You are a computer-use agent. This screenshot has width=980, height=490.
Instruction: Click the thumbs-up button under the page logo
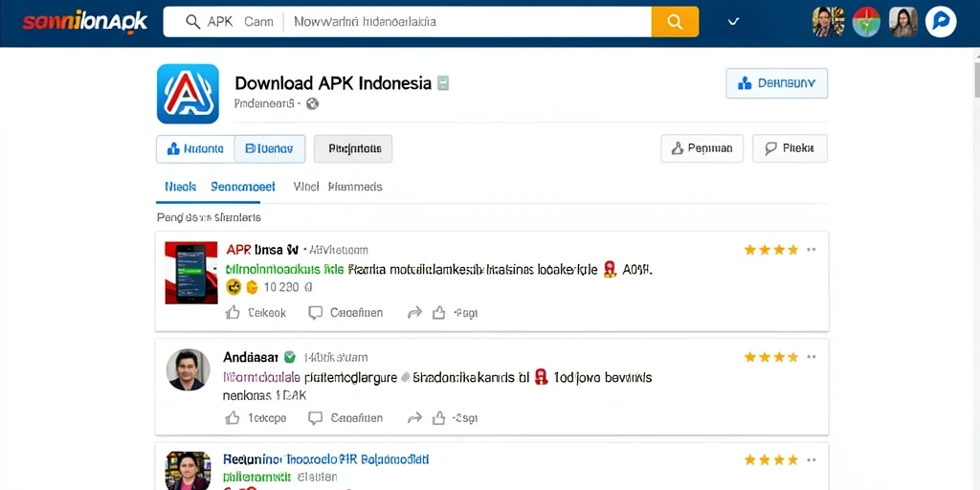click(x=195, y=148)
